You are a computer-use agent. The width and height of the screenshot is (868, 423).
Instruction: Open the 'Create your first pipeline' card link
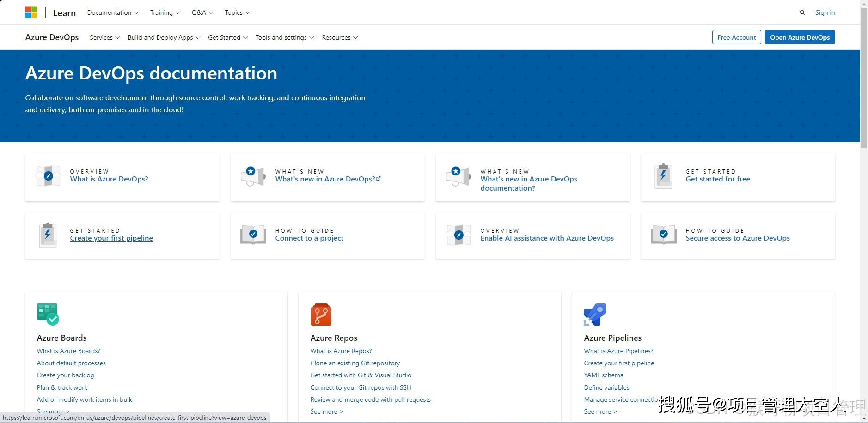point(111,238)
